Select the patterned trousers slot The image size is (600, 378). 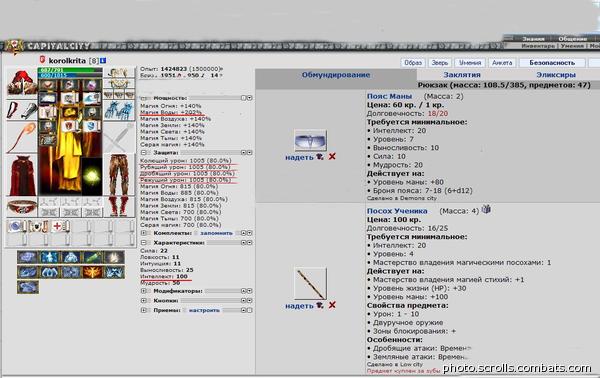click(119, 175)
